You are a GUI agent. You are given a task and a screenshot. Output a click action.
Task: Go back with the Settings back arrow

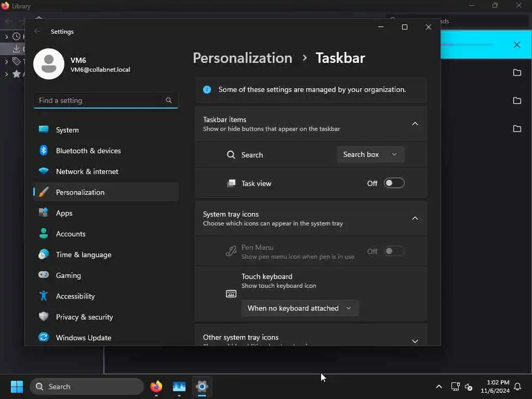[37, 32]
